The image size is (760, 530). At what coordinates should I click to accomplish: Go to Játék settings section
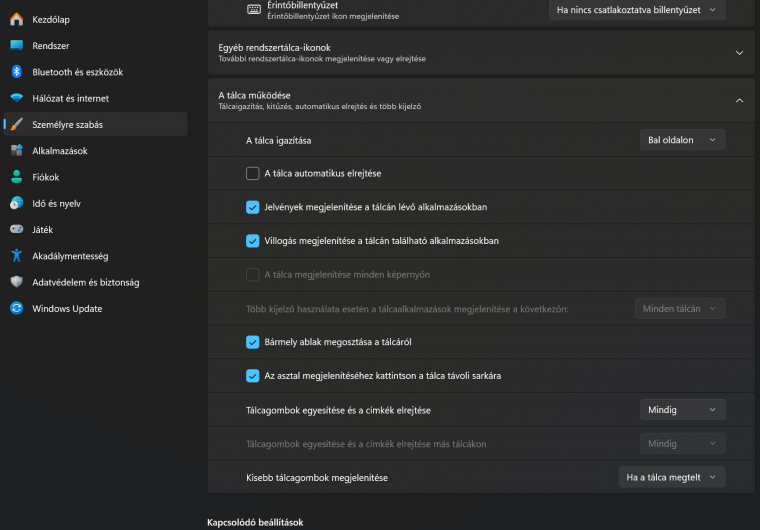click(x=42, y=229)
